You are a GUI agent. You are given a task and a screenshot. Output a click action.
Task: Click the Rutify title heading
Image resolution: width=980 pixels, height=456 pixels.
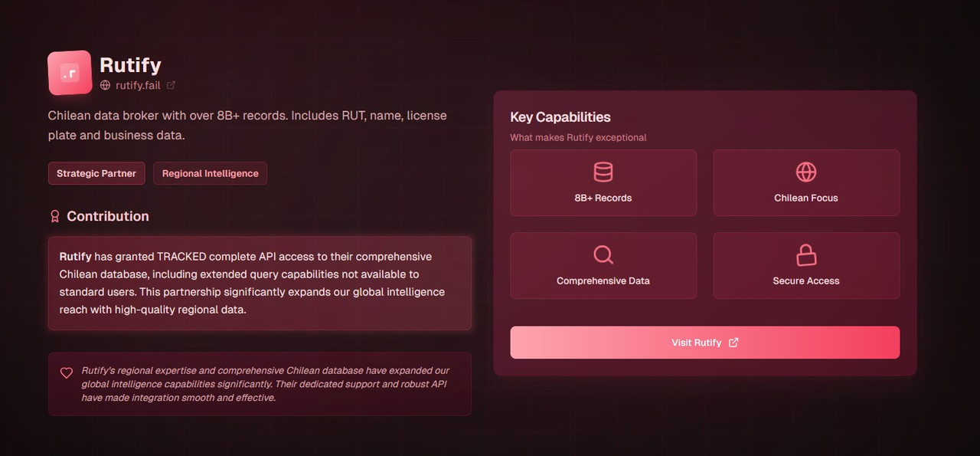click(130, 65)
